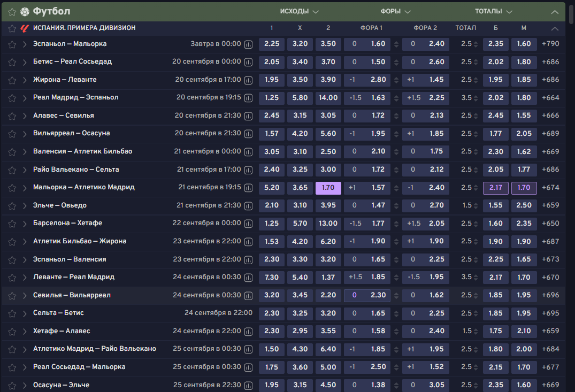This screenshot has width=575, height=392.
Task: Click the La Liga logo icon
Action: pos(25,28)
